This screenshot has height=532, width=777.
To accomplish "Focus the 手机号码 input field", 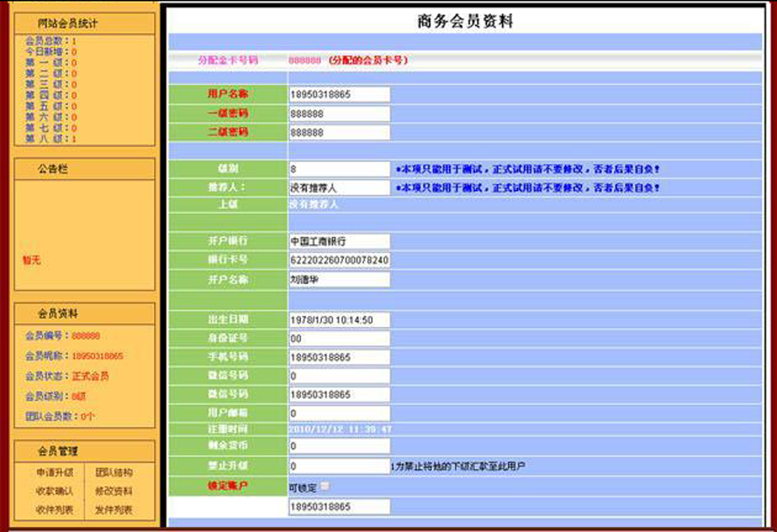I will coord(339,357).
